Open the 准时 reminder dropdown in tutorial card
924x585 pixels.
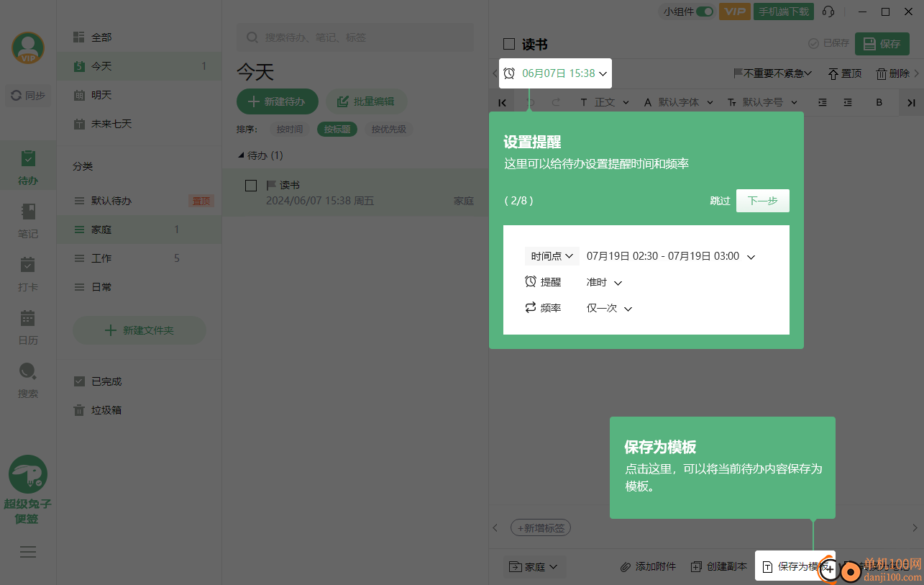[x=604, y=283]
